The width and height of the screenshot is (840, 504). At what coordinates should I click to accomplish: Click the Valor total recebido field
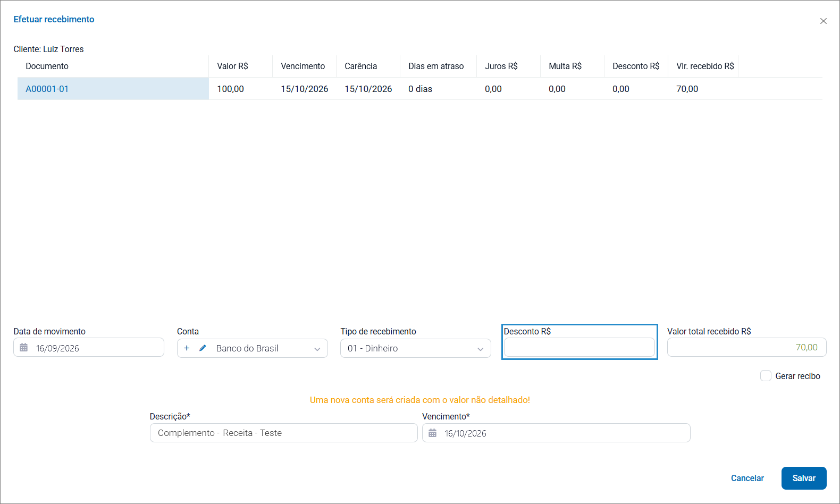(x=747, y=347)
